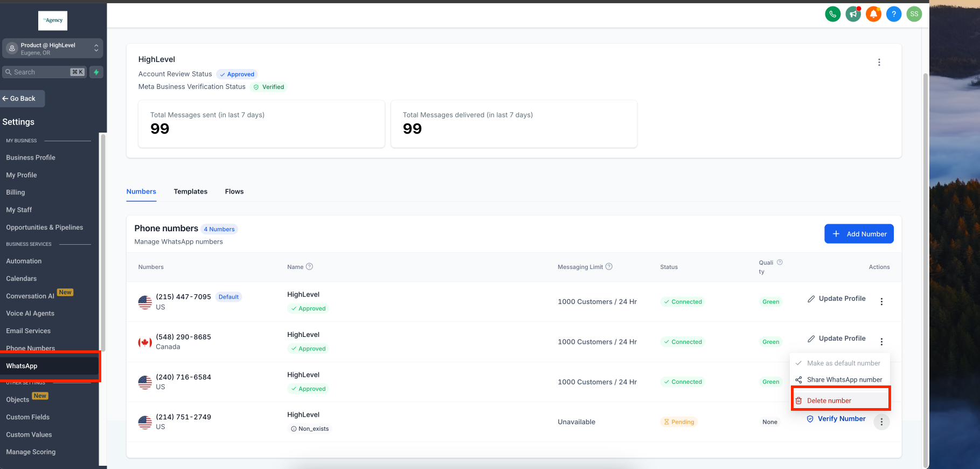Switch to the Templates tab
The width and height of the screenshot is (980, 469).
pyautogui.click(x=191, y=191)
